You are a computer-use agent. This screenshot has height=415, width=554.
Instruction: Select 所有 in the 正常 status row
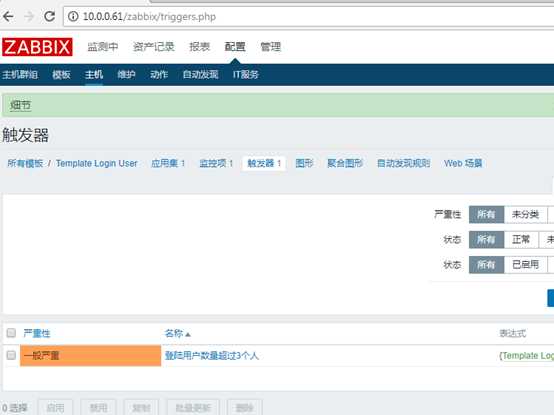[486, 240]
